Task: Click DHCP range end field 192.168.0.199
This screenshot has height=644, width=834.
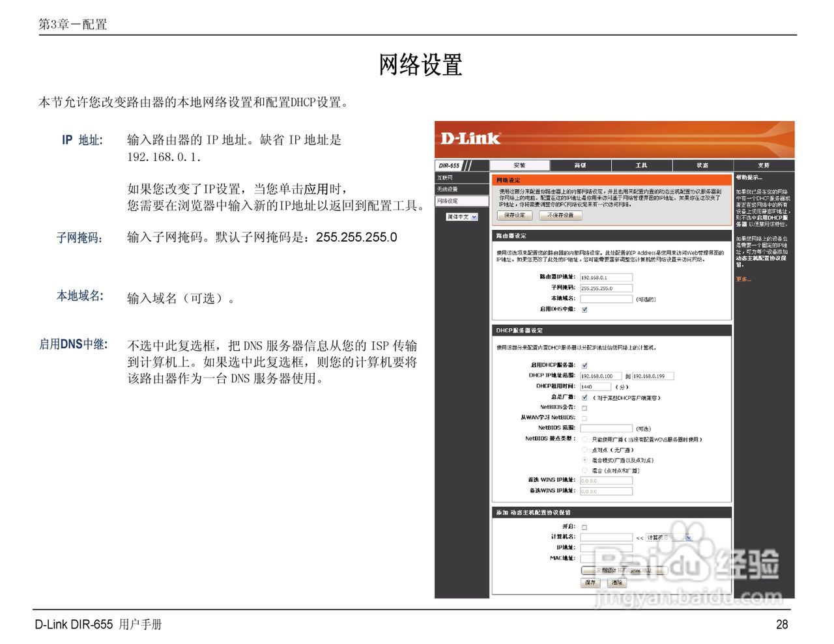Action: 653,376
